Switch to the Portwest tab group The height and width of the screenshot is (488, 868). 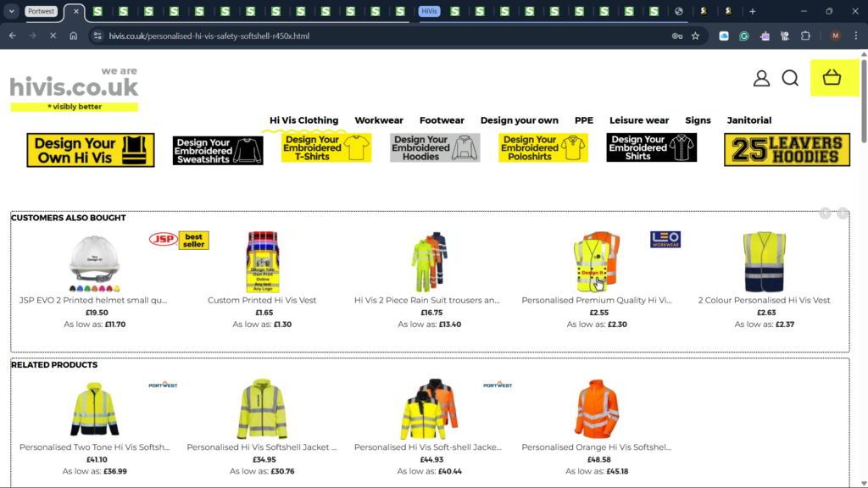[x=41, y=11]
